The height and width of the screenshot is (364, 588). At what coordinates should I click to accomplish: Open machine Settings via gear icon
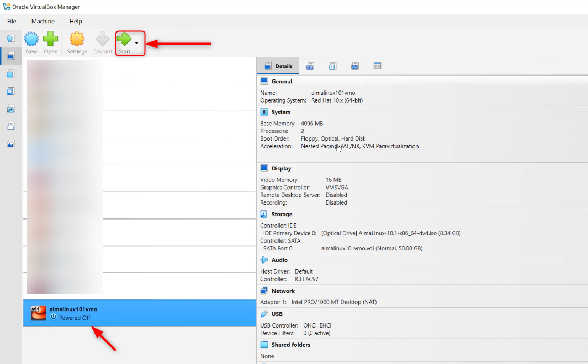pos(77,39)
